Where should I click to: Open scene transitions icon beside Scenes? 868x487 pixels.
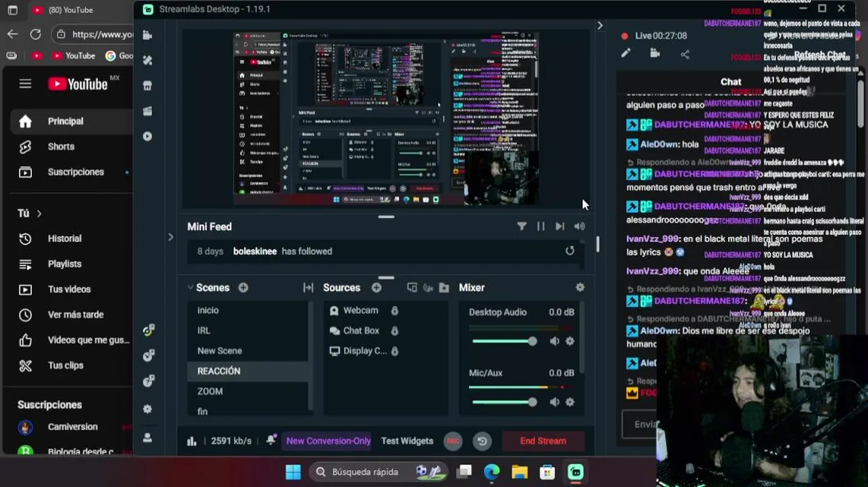(x=308, y=287)
